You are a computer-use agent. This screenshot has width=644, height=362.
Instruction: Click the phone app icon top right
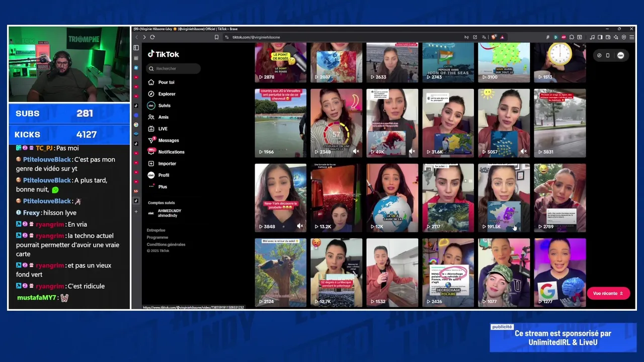(608, 55)
